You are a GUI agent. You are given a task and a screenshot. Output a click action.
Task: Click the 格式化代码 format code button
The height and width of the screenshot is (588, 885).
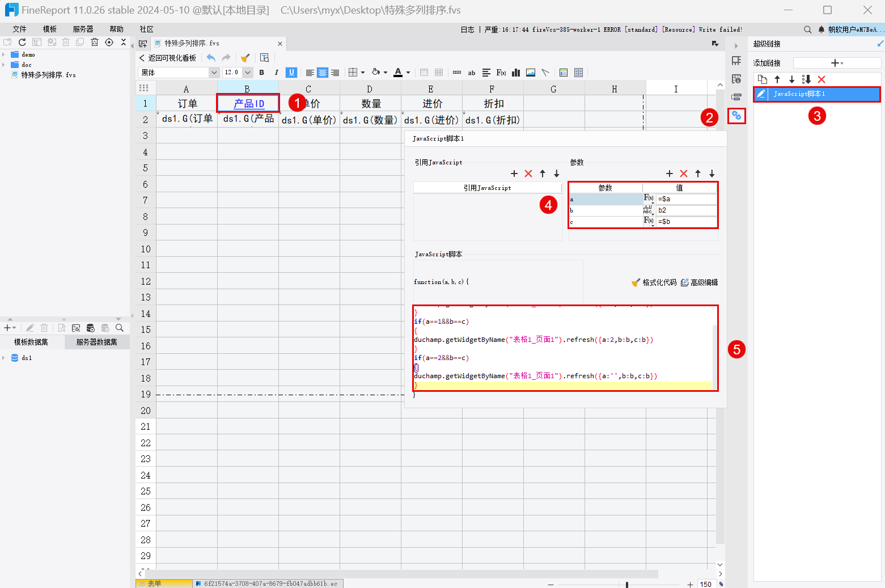(654, 282)
